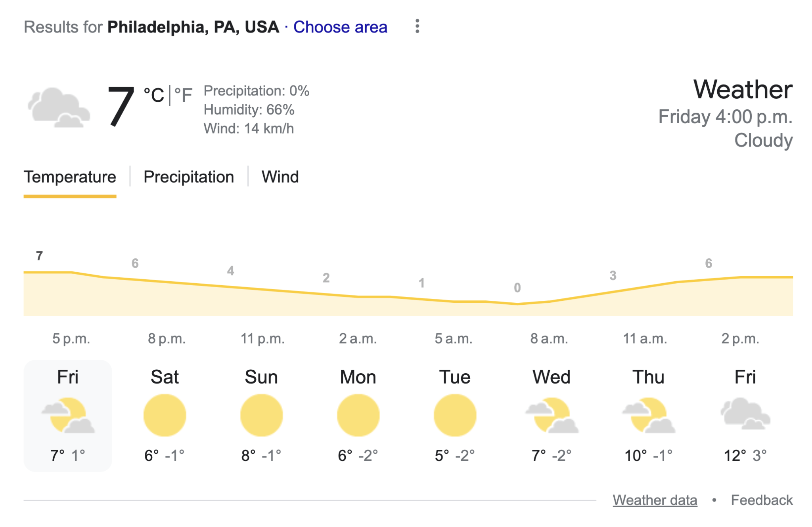
Task: Switch units to °C
Action: point(154,95)
